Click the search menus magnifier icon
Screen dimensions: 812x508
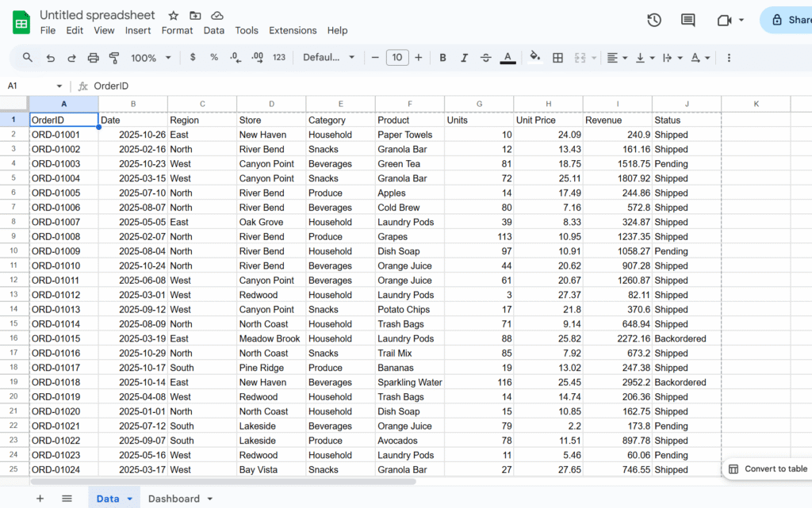pyautogui.click(x=28, y=58)
